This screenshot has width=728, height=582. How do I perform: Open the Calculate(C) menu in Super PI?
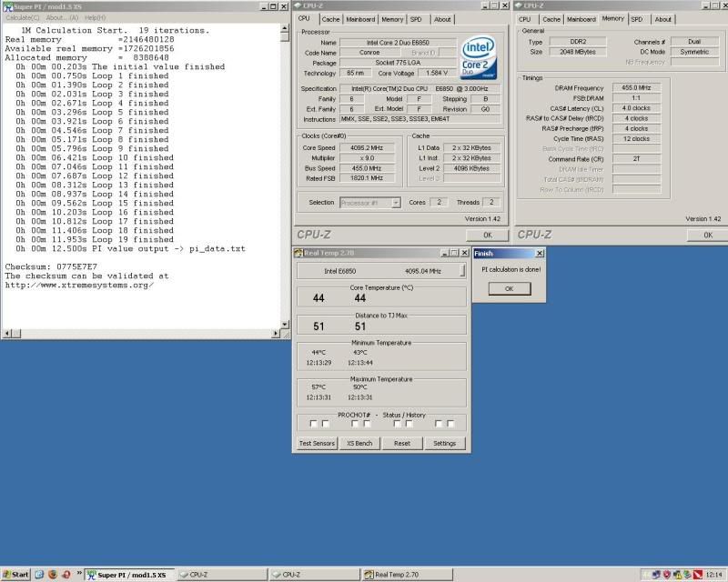coord(23,17)
